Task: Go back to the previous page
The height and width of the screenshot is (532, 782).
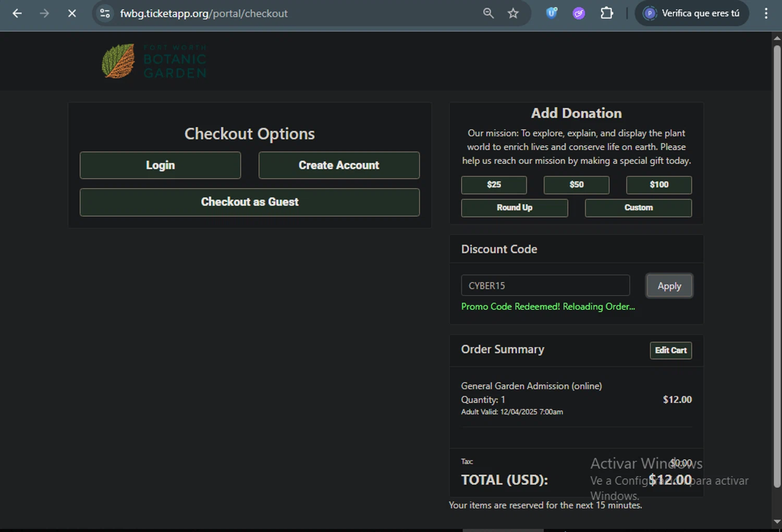Action: pos(17,14)
